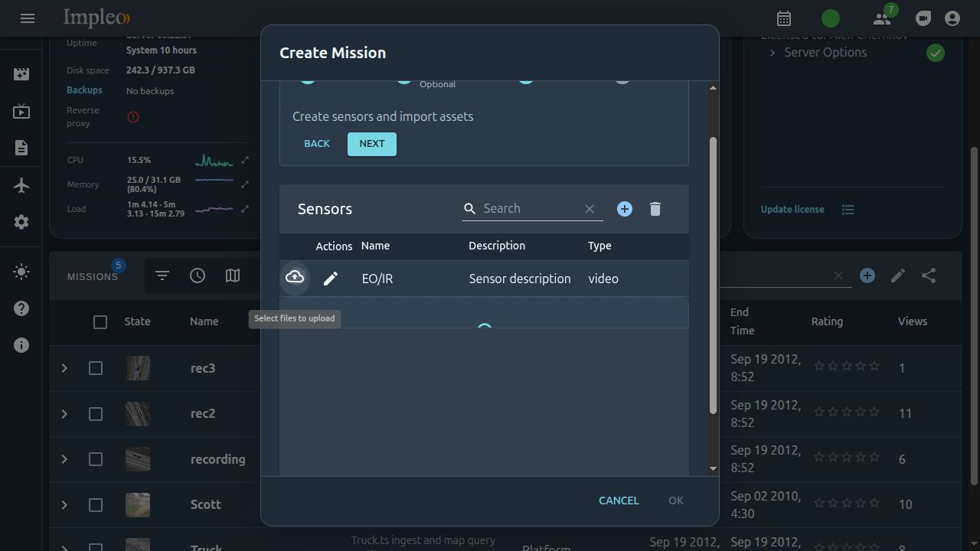Image resolution: width=980 pixels, height=551 pixels.
Task: Click the green status indicator circle
Action: click(831, 18)
